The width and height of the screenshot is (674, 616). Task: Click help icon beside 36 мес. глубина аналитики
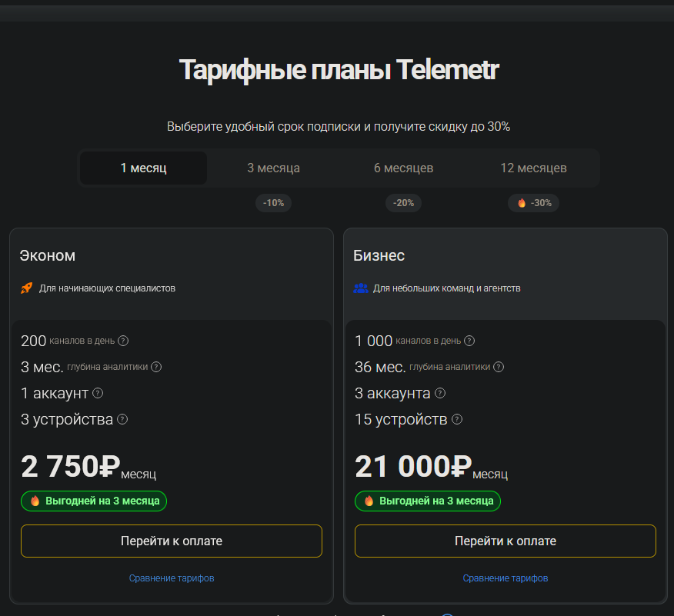pyautogui.click(x=499, y=367)
